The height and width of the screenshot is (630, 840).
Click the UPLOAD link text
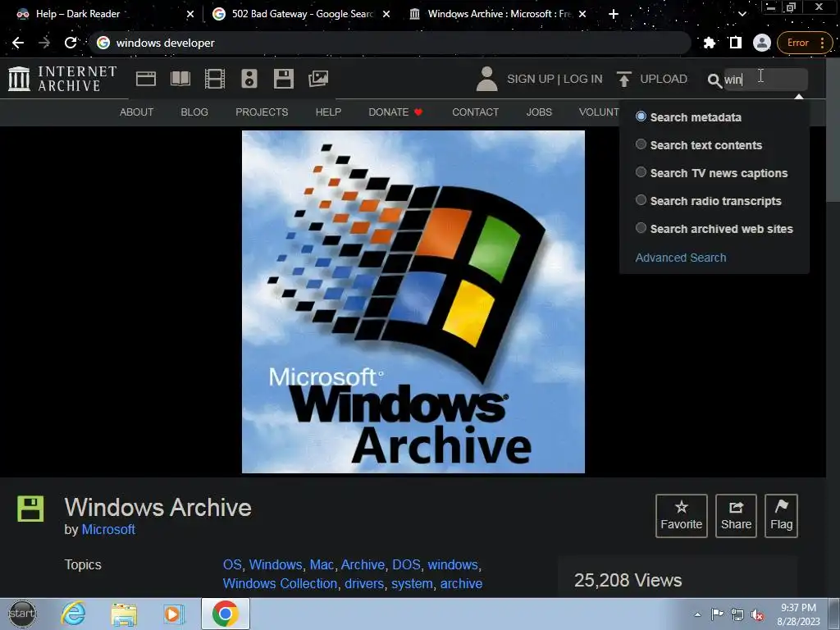(x=664, y=79)
